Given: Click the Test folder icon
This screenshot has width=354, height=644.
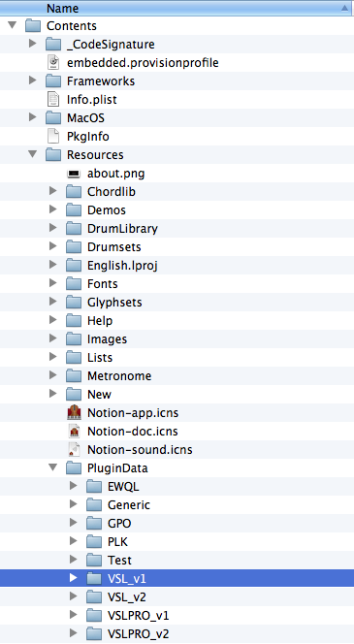Looking at the screenshot, I should [94, 561].
